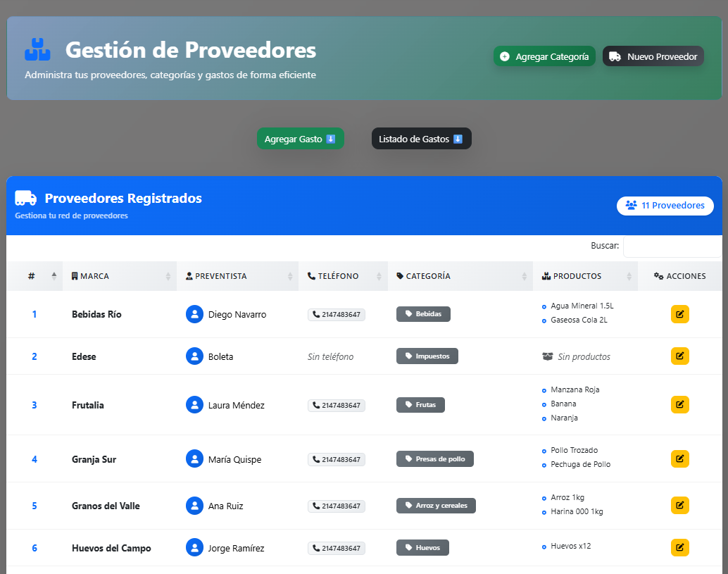Click the Bebidas category tag
Image resolution: width=728 pixels, height=574 pixels.
(423, 314)
